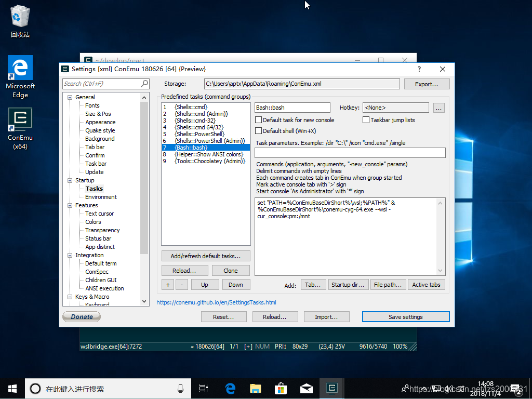Click the Bash::bash task name field
532x399 pixels.
coord(292,108)
